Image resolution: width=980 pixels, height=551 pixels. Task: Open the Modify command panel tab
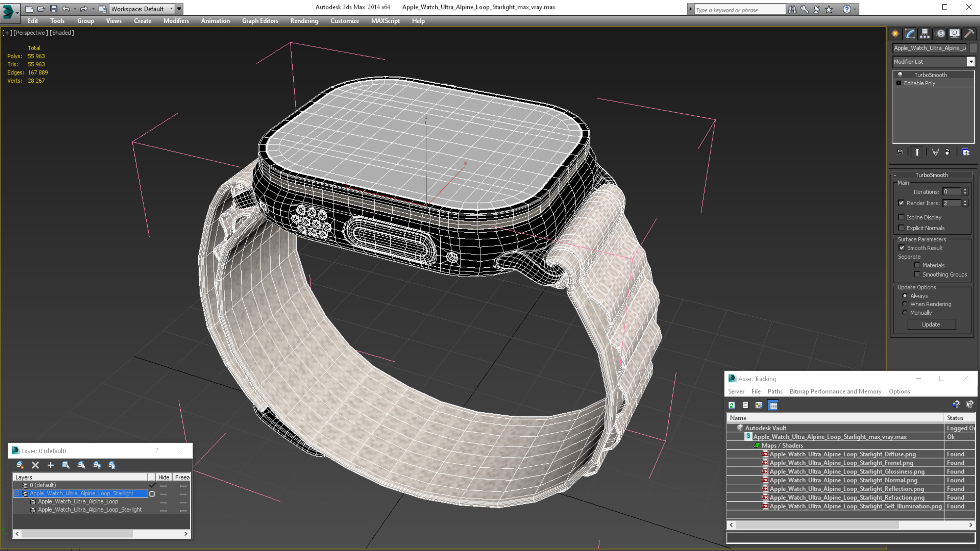(910, 34)
